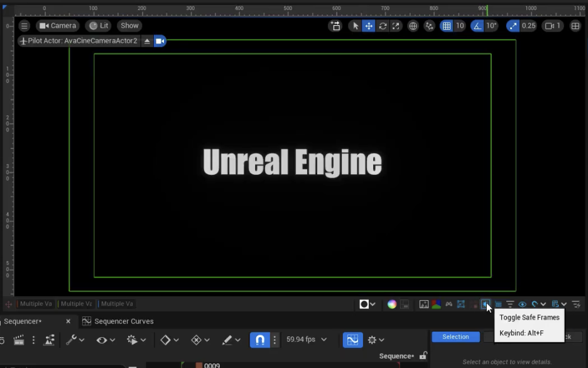Click the blue bounding frame icon

pyautogui.click(x=461, y=304)
